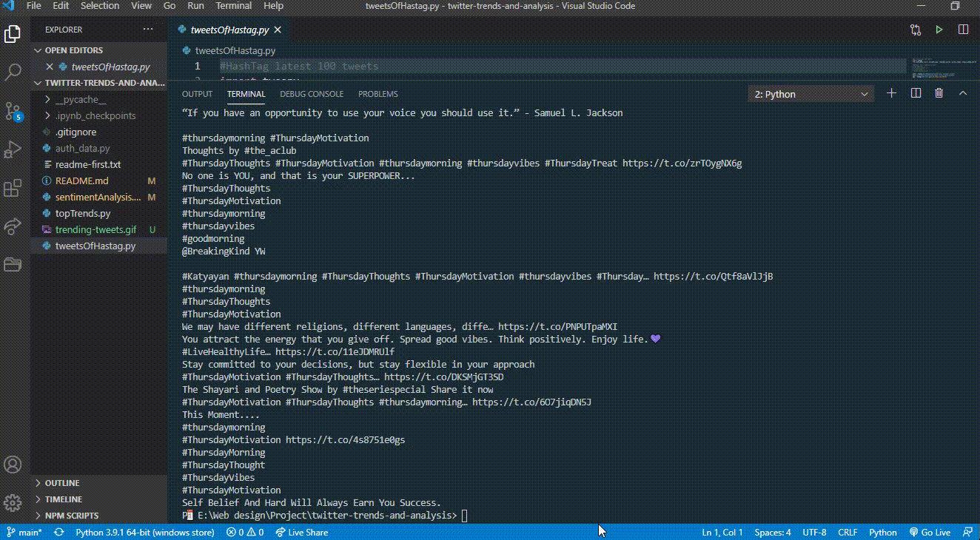The image size is (980, 540).
Task: Click the VS Code logo in title bar
Action: tap(9, 6)
